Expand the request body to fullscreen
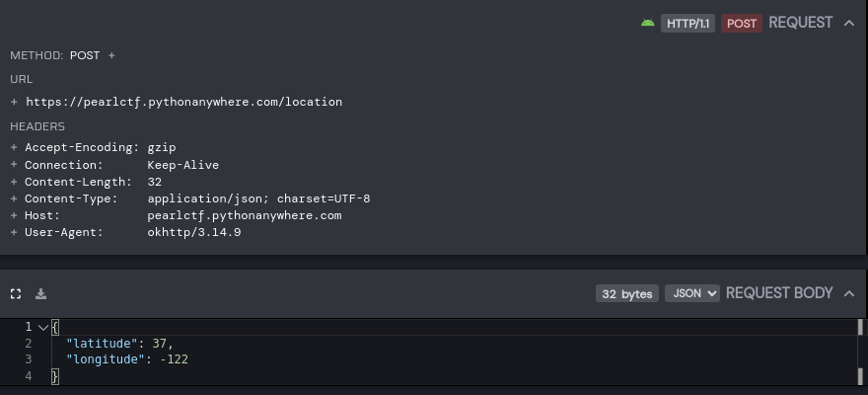Viewport: 868px width, 395px height. [x=16, y=293]
